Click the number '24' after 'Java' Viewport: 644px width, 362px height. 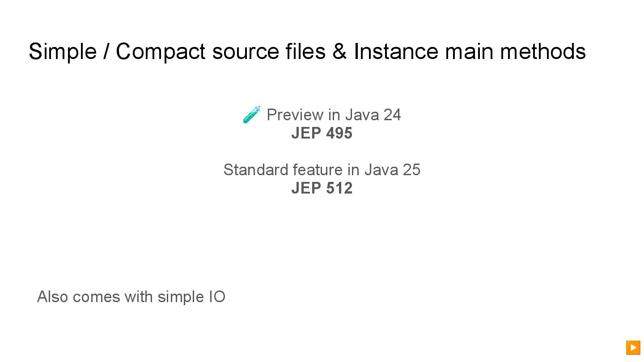point(392,115)
